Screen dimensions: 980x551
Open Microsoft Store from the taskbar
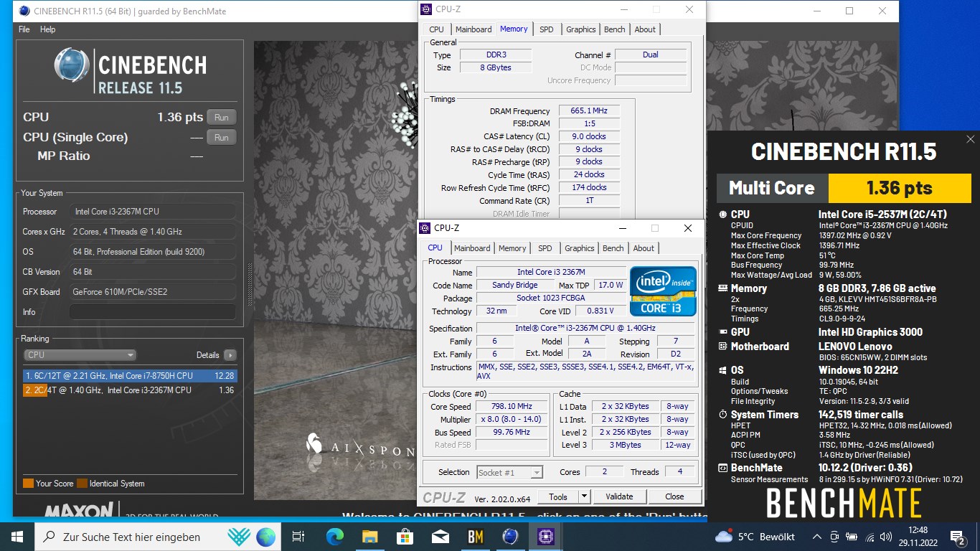coord(405,537)
